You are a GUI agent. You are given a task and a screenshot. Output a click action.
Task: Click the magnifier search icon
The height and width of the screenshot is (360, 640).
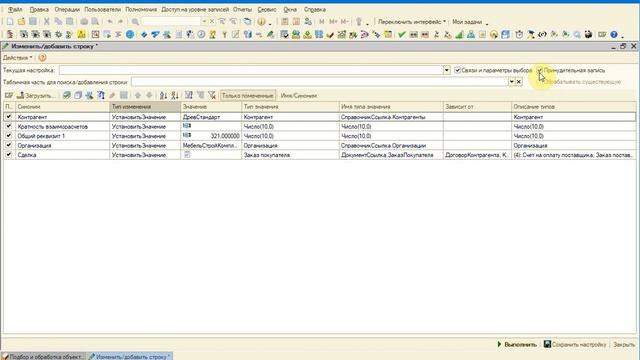135,22
